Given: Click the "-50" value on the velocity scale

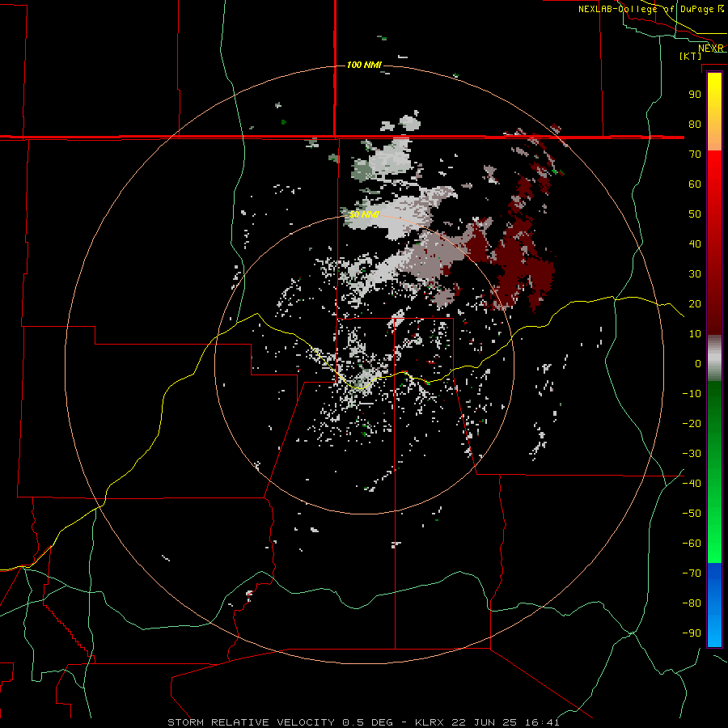Looking at the screenshot, I should pyautogui.click(x=692, y=514).
